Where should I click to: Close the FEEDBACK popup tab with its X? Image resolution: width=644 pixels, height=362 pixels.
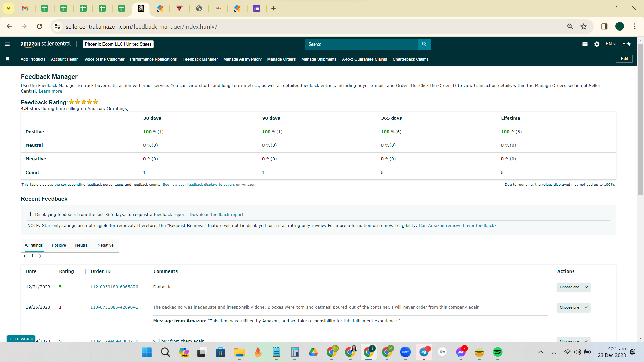coord(32,339)
